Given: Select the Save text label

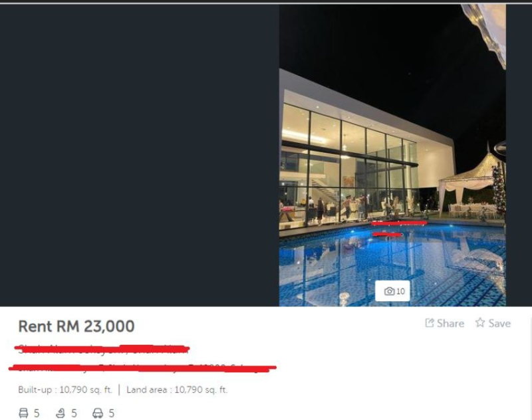Looking at the screenshot, I should pyautogui.click(x=499, y=324).
